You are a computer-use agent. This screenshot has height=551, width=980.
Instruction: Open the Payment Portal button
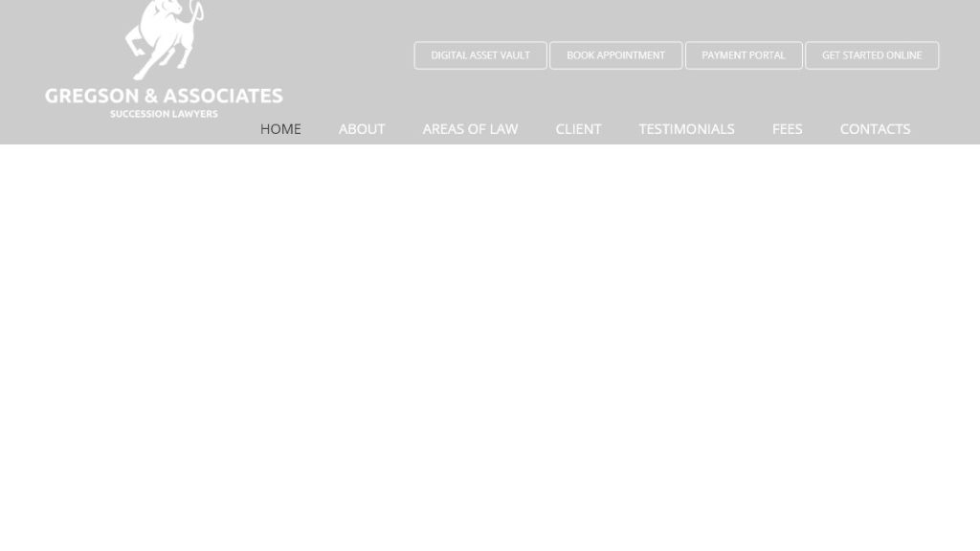coord(743,55)
